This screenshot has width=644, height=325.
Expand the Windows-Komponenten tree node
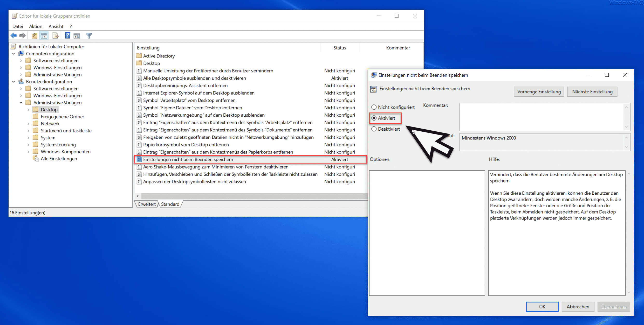tap(28, 152)
